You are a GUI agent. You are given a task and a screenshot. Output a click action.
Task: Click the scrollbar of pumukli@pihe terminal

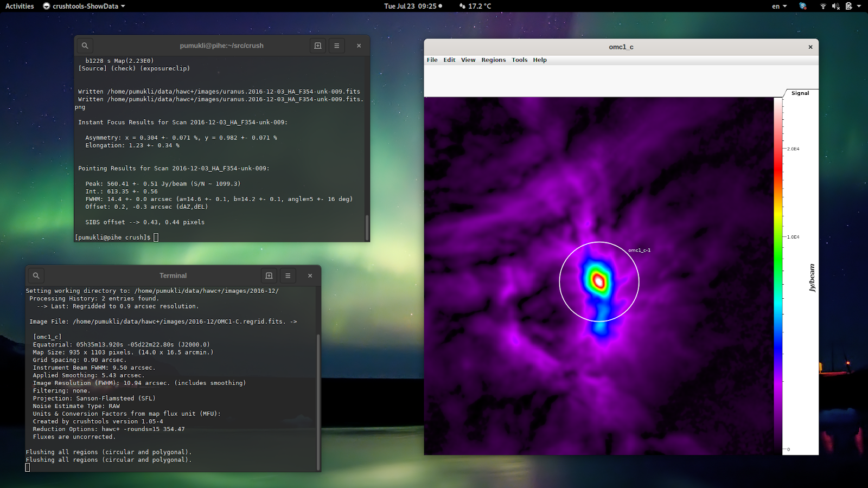point(367,227)
